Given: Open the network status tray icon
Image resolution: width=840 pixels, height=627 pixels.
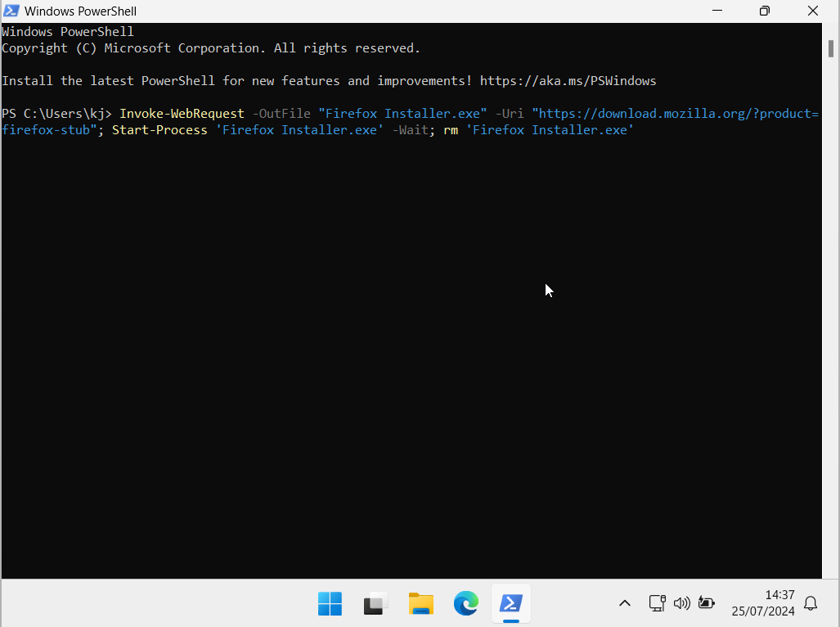Looking at the screenshot, I should (x=658, y=603).
